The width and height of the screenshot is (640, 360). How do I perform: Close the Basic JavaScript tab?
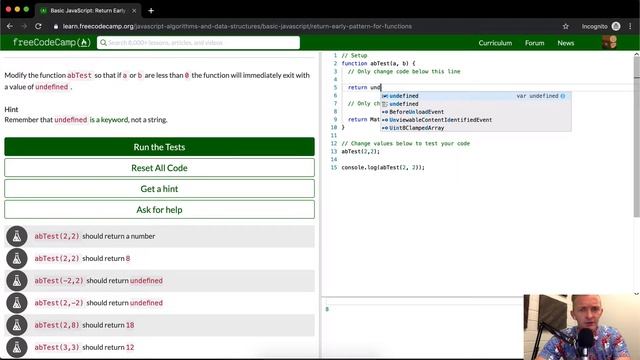tap(134, 11)
